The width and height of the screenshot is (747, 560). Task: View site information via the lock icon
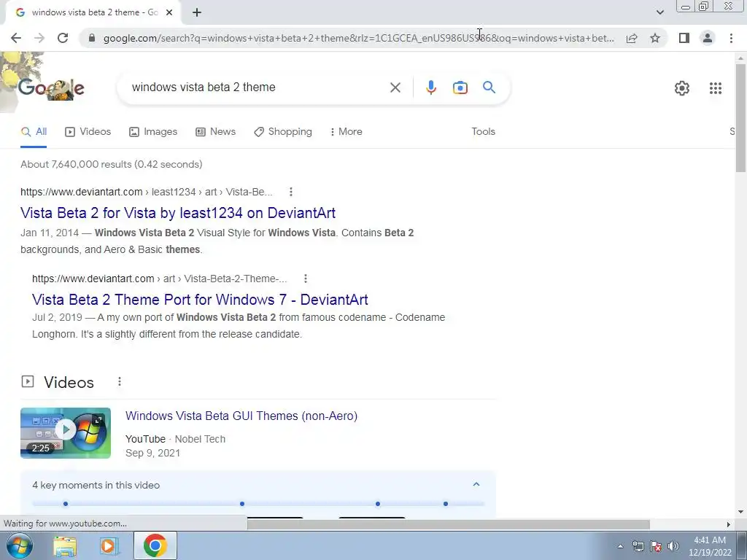(92, 38)
